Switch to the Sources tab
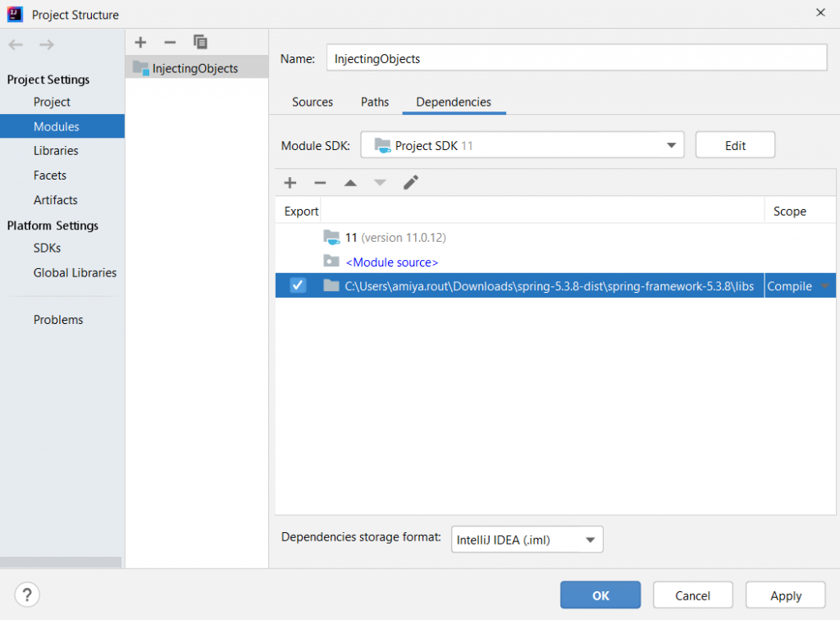Viewport: 840px width, 620px height. (x=313, y=102)
